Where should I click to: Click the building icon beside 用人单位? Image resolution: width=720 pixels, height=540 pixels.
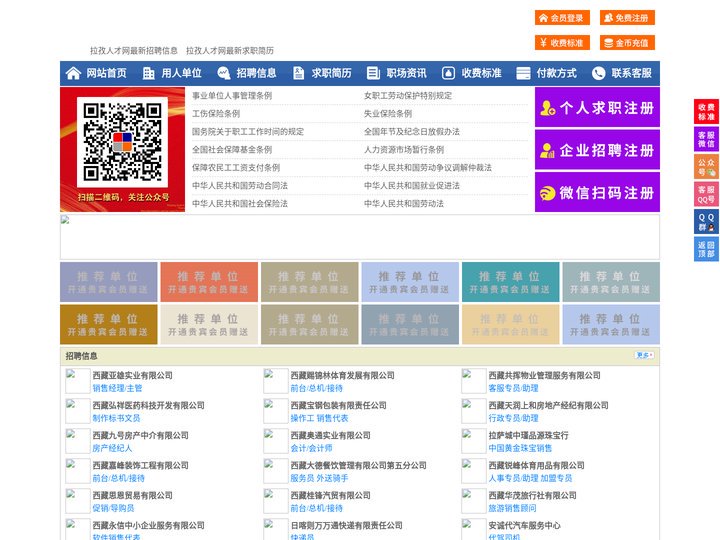(x=148, y=73)
